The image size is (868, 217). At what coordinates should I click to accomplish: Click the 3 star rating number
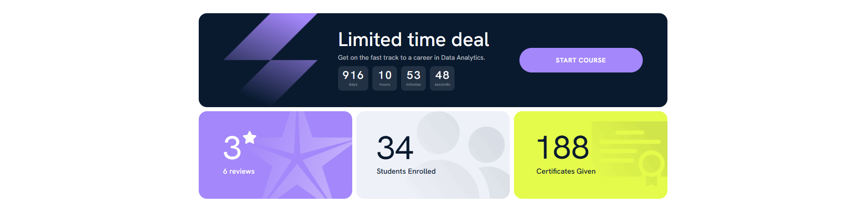click(x=232, y=148)
